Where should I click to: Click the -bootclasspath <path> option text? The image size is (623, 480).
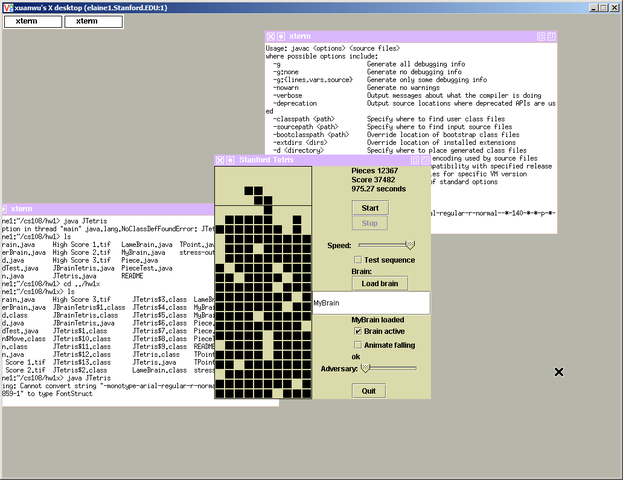coord(311,135)
